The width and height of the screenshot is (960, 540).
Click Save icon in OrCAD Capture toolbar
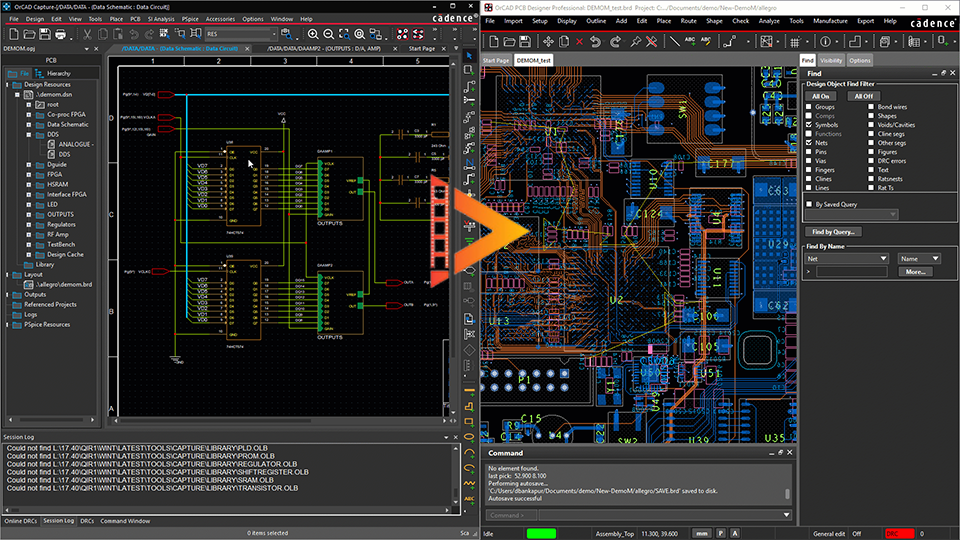point(45,34)
